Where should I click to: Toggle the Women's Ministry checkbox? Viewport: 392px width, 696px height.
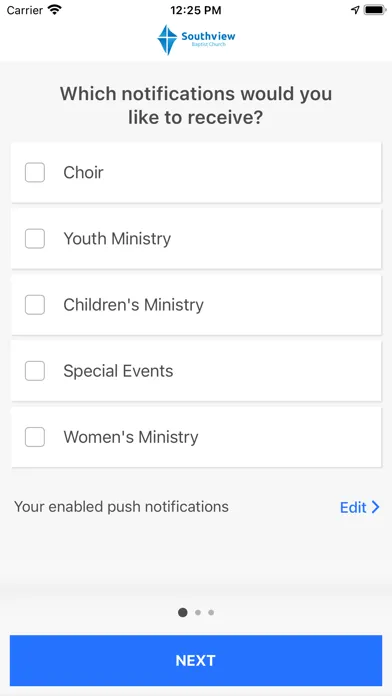coord(35,437)
